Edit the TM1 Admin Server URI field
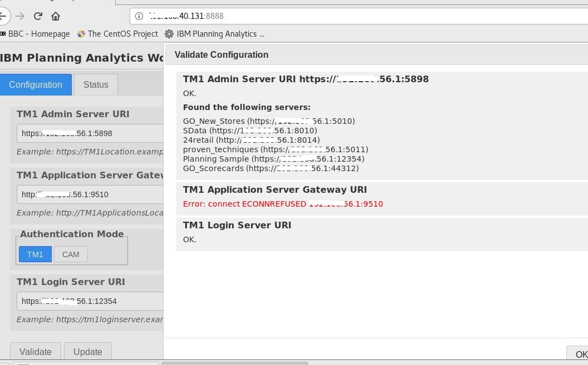The height and width of the screenshot is (365, 588). pos(90,133)
